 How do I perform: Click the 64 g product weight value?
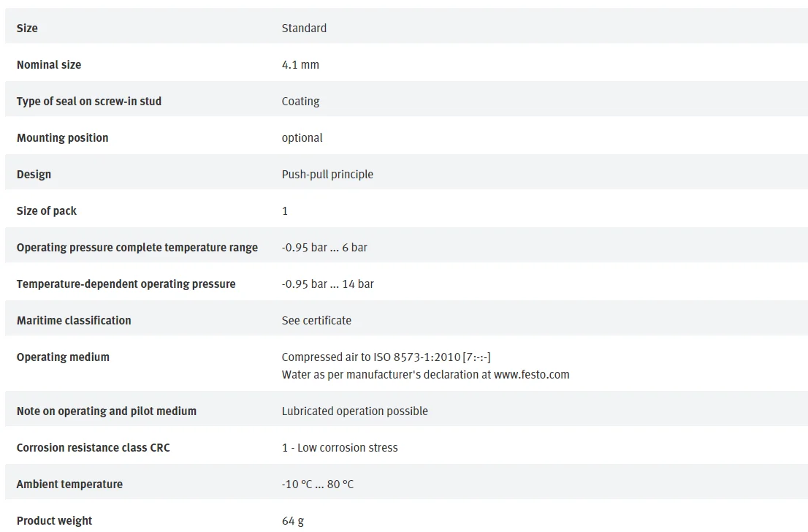coord(293,521)
